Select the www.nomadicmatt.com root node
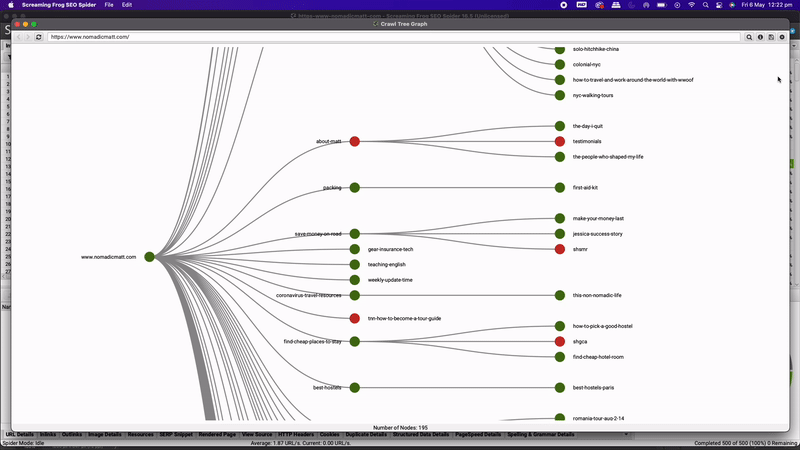The image size is (800, 450). coord(149,257)
